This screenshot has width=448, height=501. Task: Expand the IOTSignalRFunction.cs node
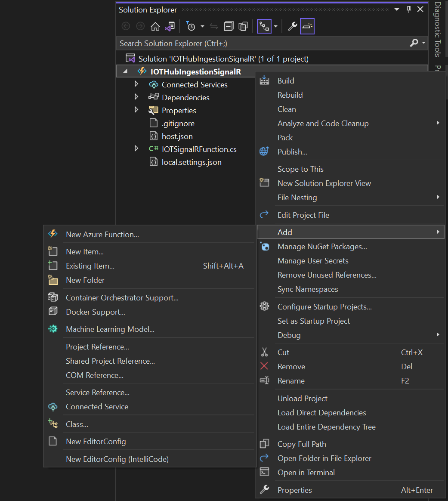tap(136, 148)
